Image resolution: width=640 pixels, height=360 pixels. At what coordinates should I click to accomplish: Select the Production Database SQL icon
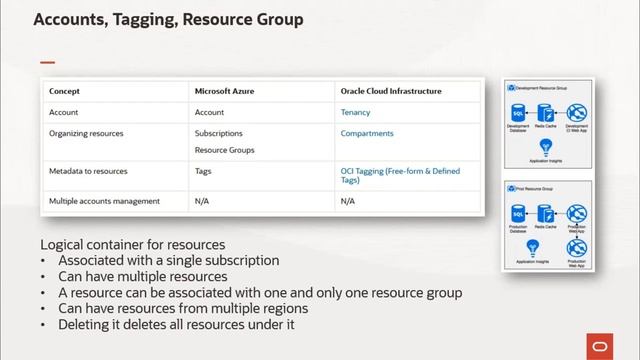[x=518, y=213]
